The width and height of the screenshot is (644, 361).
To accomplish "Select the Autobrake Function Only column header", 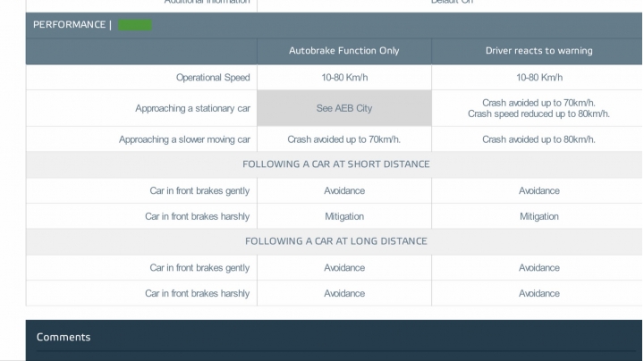I will click(343, 51).
